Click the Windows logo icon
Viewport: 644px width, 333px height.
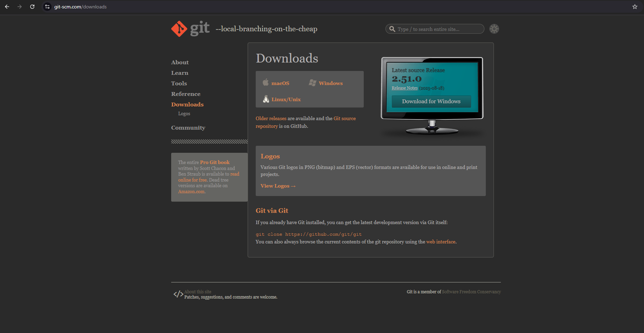313,82
